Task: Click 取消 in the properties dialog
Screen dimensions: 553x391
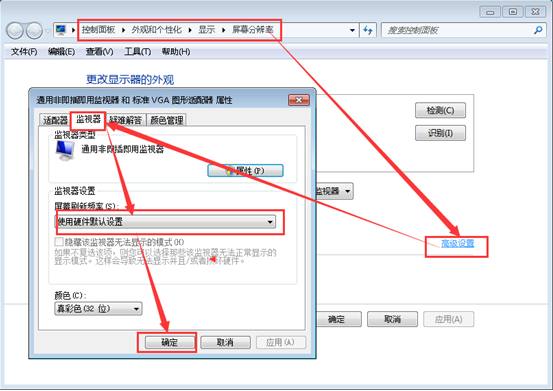Action: pyautogui.click(x=225, y=342)
